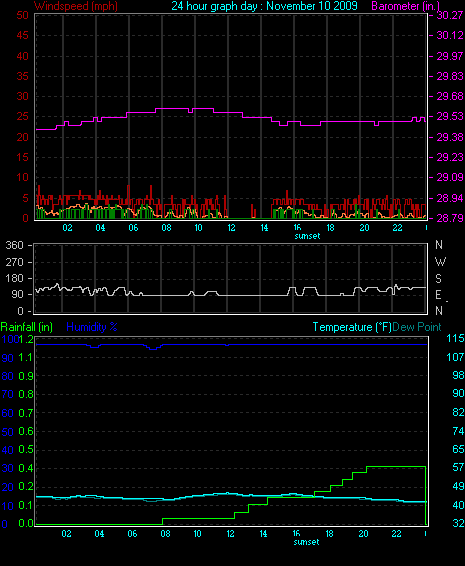Click rainfall axis value 0.7

pos(26,413)
